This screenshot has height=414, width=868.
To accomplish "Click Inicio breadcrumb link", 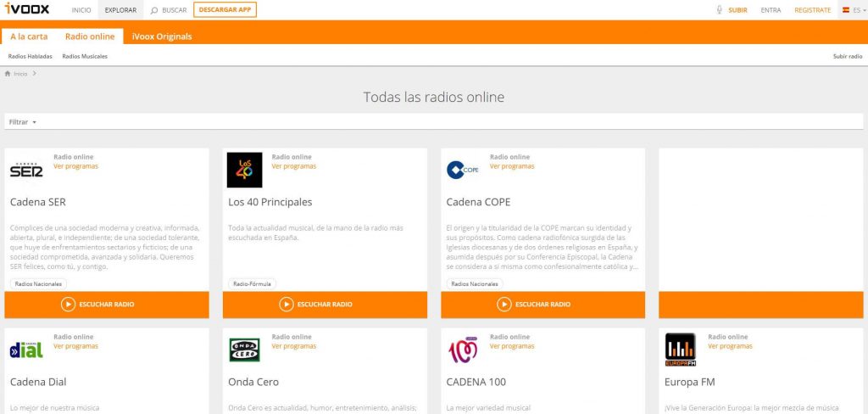I will [x=21, y=74].
